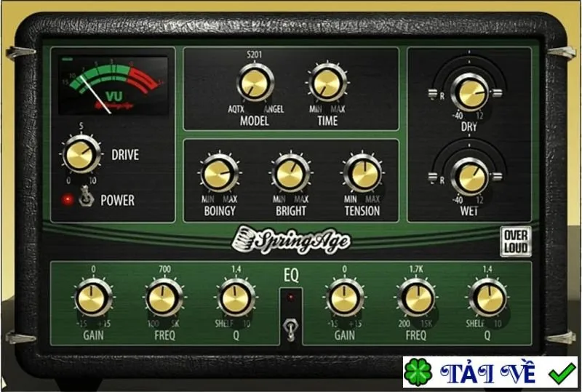Toggle the EQ on/off switch

[290, 329]
